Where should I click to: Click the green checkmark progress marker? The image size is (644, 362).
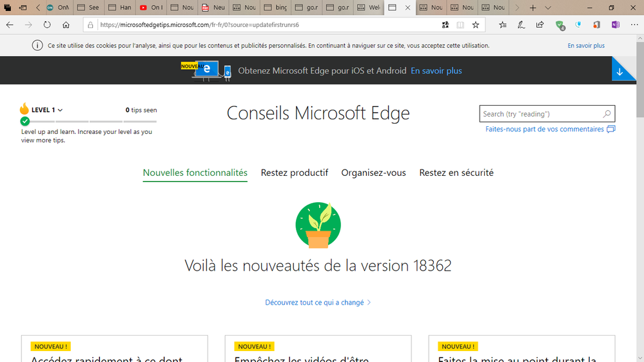(x=25, y=121)
